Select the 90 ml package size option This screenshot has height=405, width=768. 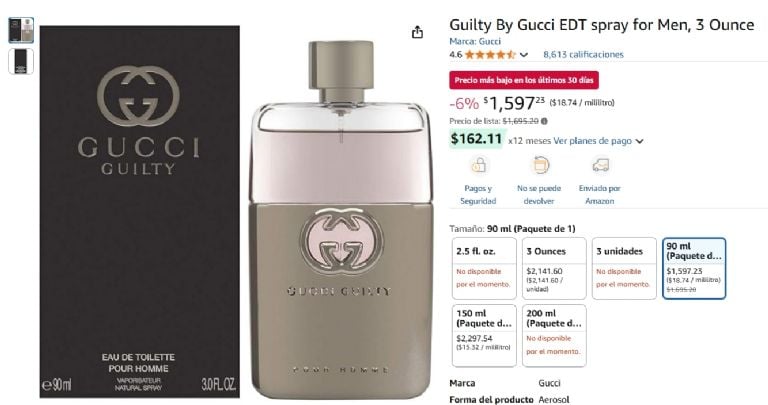pos(694,268)
